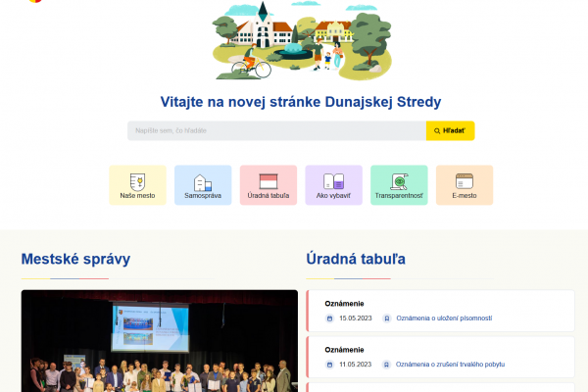
Task: Open the Ako vybaviť tile
Action: [334, 185]
